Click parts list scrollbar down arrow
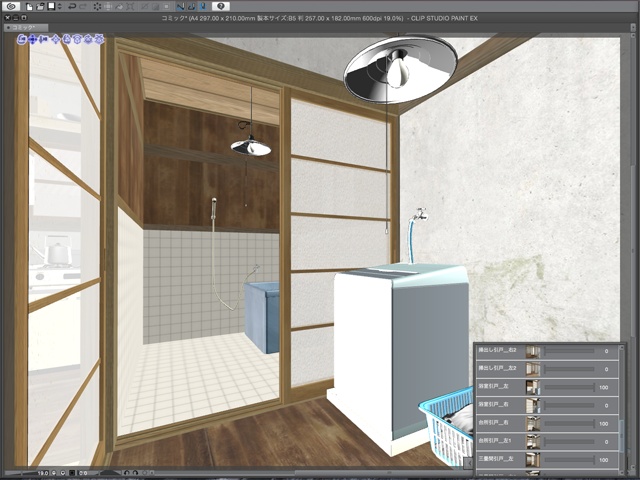 point(622,473)
